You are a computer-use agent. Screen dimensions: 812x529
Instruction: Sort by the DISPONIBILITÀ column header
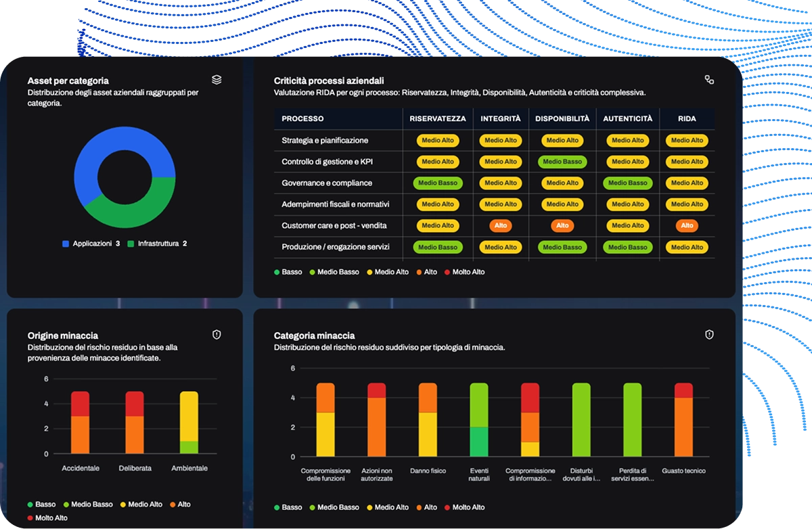(x=562, y=118)
